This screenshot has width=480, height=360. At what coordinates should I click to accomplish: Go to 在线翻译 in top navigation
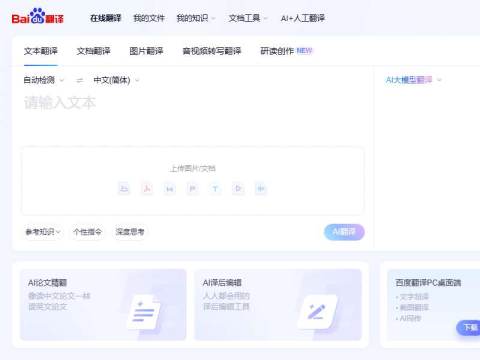tap(105, 18)
